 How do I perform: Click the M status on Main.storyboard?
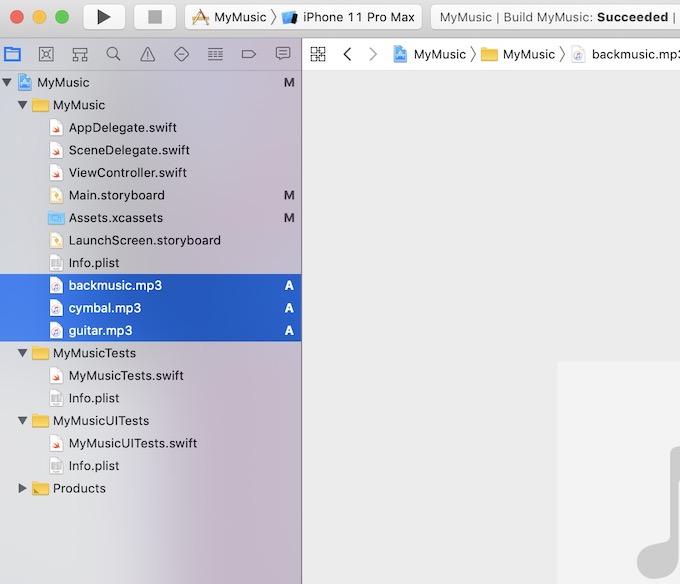(289, 195)
